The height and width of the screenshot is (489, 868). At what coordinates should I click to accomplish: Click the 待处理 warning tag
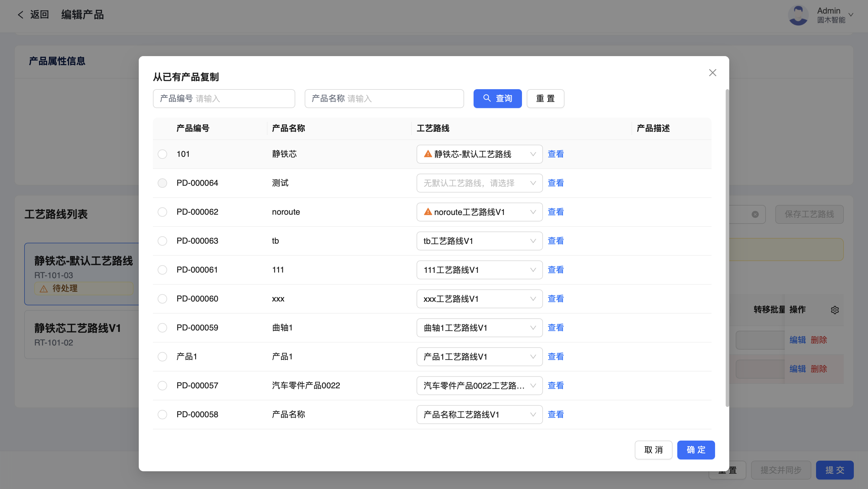pyautogui.click(x=84, y=288)
